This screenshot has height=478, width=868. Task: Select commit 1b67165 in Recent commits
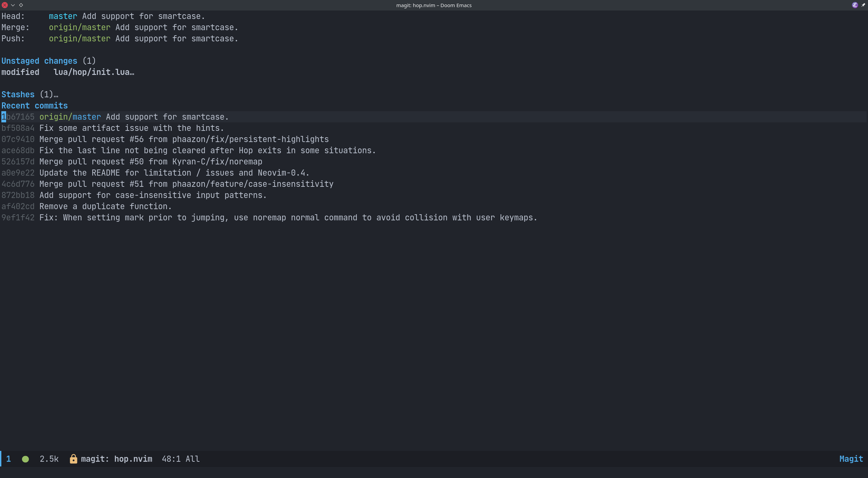click(18, 117)
